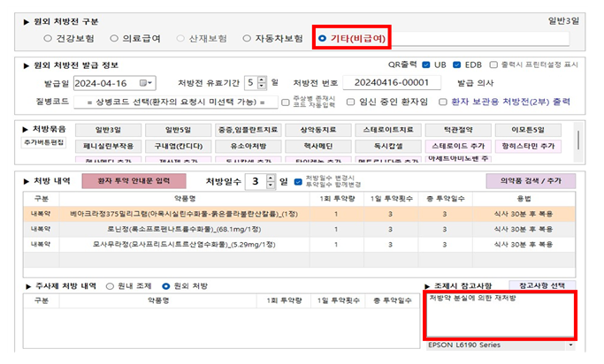604x364 pixels.
Task: Toggle the EDB checkbox
Action: pos(458,64)
